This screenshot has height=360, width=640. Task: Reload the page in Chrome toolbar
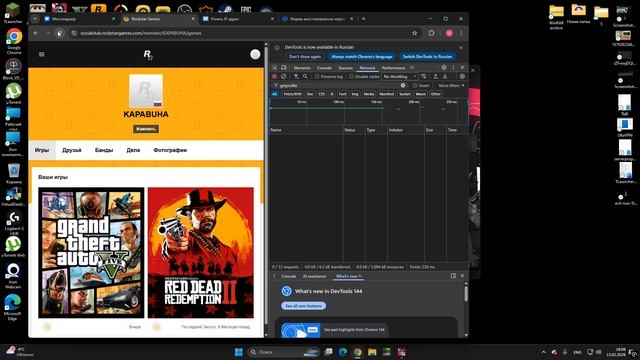click(x=60, y=33)
